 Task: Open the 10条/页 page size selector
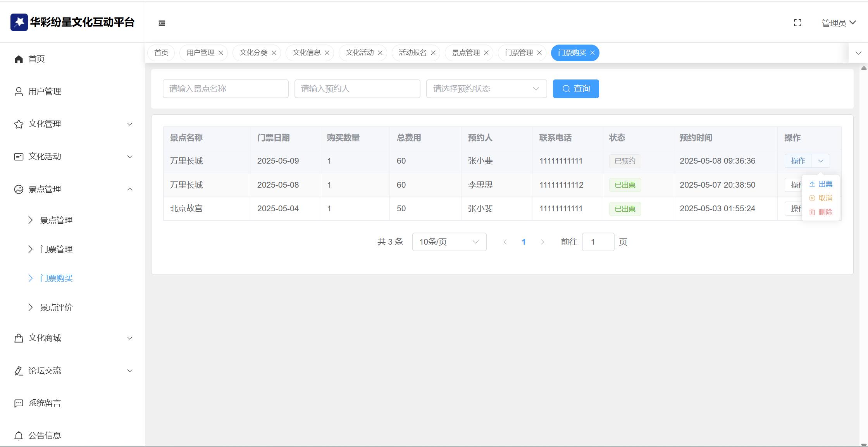[449, 242]
